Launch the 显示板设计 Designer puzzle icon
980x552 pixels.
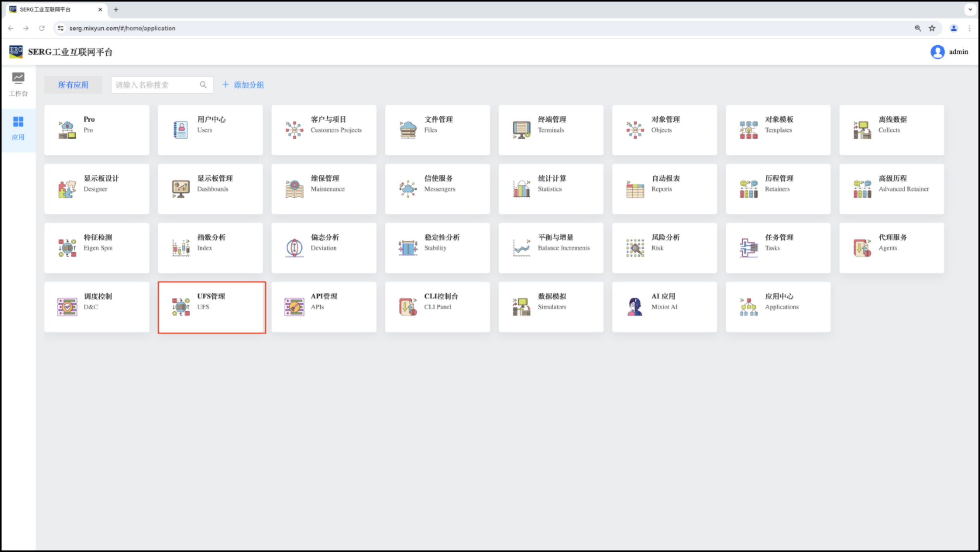(x=67, y=189)
